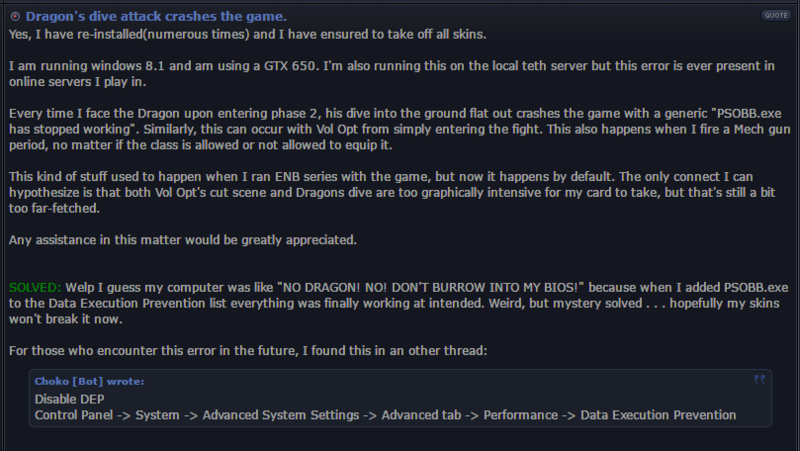This screenshot has height=451, width=800.
Task: Click "For those who encounter this error" line
Action: [x=248, y=350]
